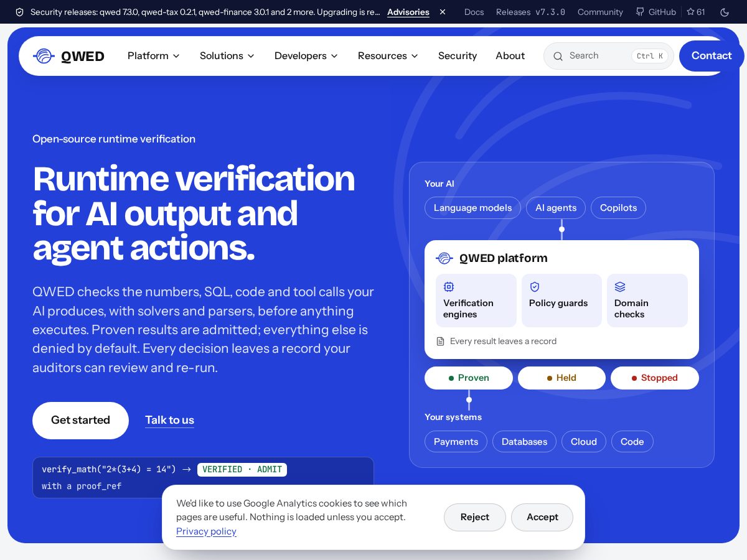Image resolution: width=747 pixels, height=560 pixels.
Task: Select the Proven status pill
Action: (469, 378)
